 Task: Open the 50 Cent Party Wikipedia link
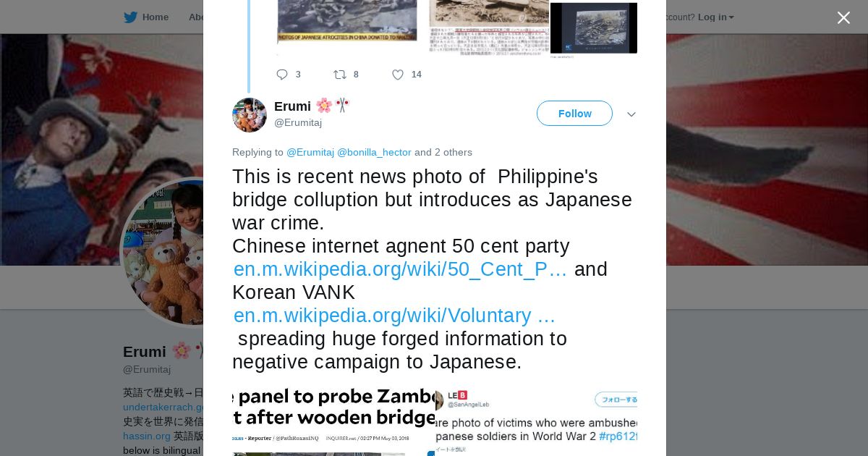pyautogui.click(x=400, y=269)
